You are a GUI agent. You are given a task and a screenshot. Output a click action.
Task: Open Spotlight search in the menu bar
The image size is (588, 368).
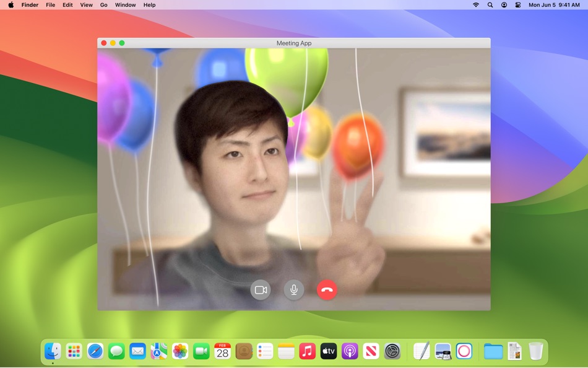pos(490,5)
